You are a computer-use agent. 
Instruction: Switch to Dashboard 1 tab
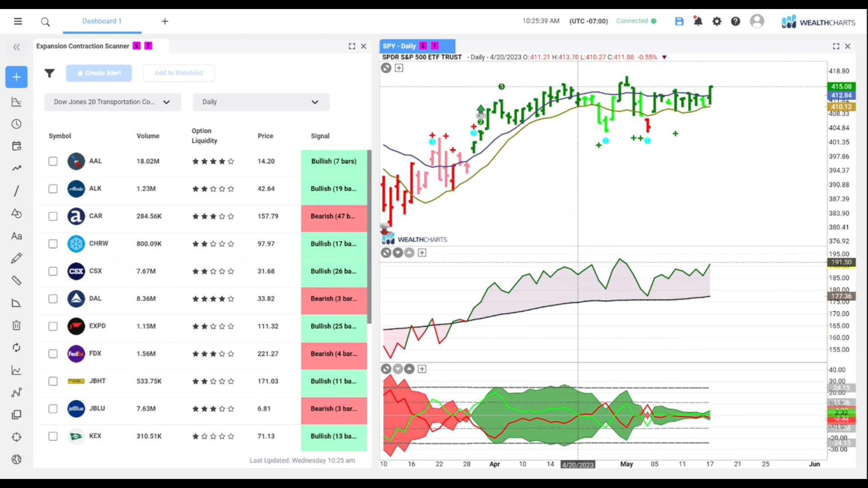102,21
